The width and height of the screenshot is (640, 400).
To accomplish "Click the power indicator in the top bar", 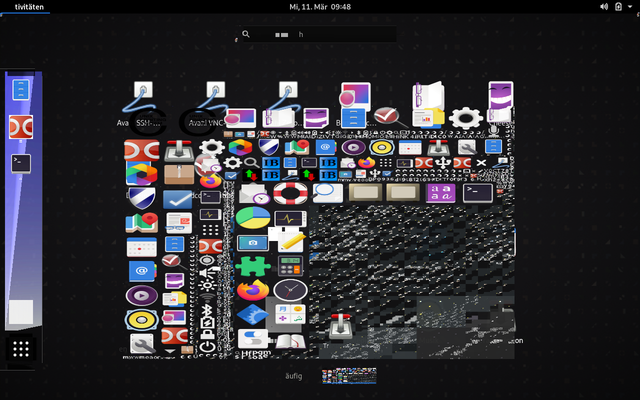I will pyautogui.click(x=618, y=7).
